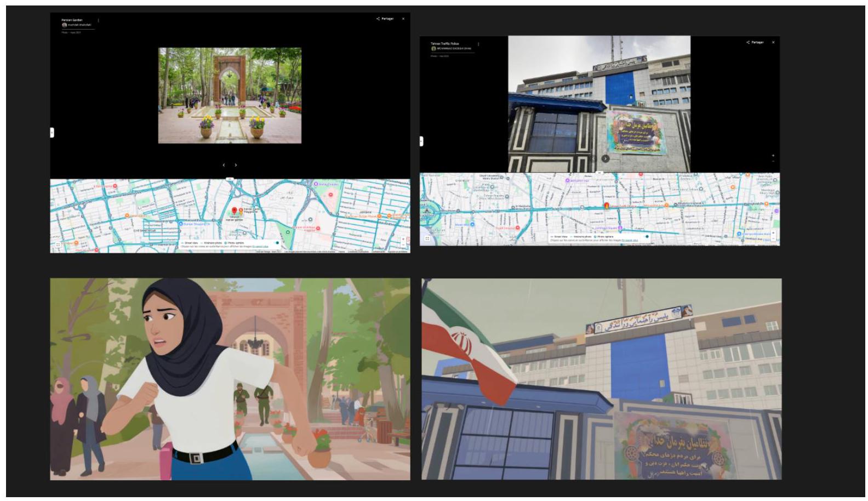Image resolution: width=868 pixels, height=501 pixels.
Task: Zoom in on the Traffic Police photo
Action: coord(773,156)
